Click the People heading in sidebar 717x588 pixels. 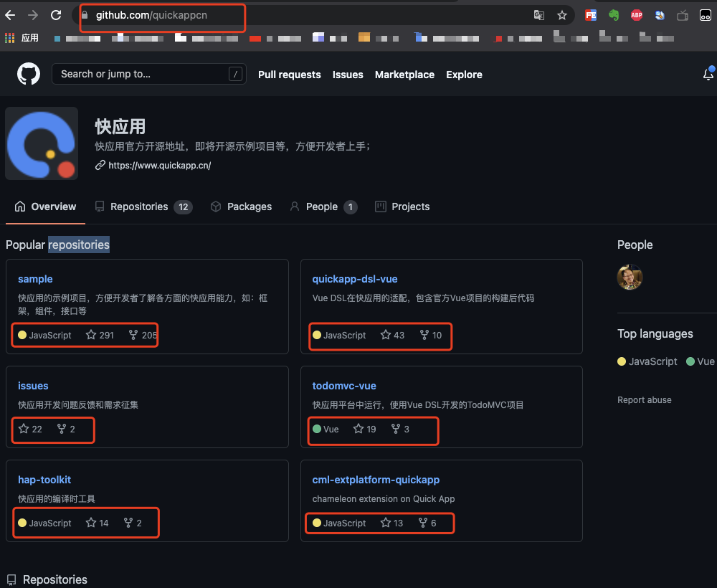[x=635, y=245]
